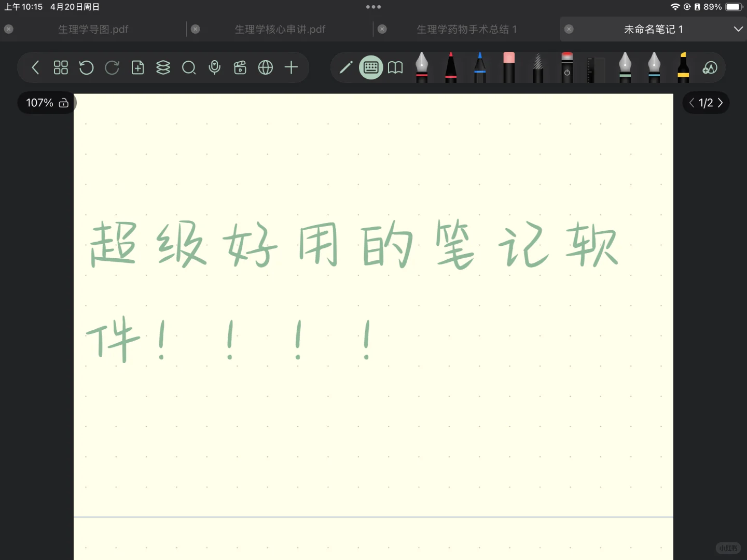The image size is (747, 560).
Task: Click the 1/2 page indicator
Action: (706, 103)
